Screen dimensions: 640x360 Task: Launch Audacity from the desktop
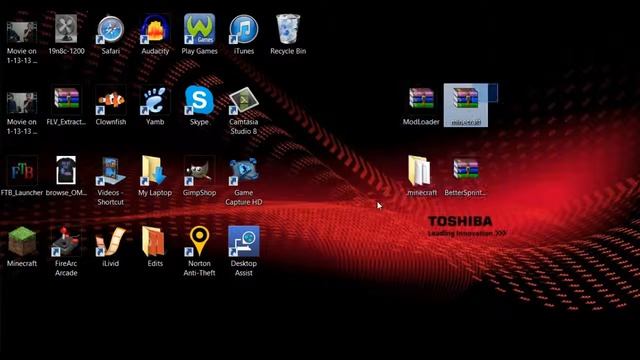pos(155,30)
